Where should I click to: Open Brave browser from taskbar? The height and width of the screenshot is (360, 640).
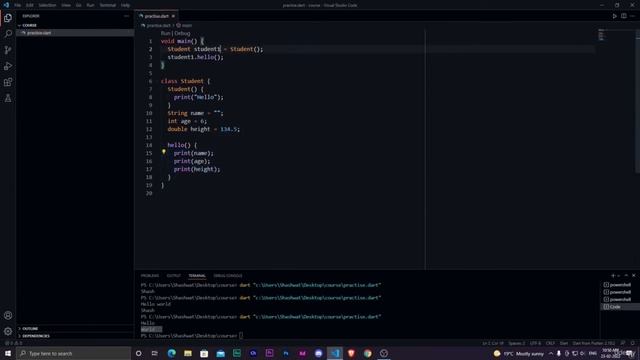tap(351, 353)
